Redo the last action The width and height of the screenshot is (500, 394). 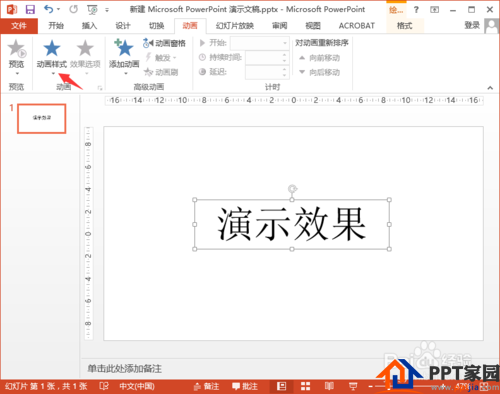tap(73, 9)
